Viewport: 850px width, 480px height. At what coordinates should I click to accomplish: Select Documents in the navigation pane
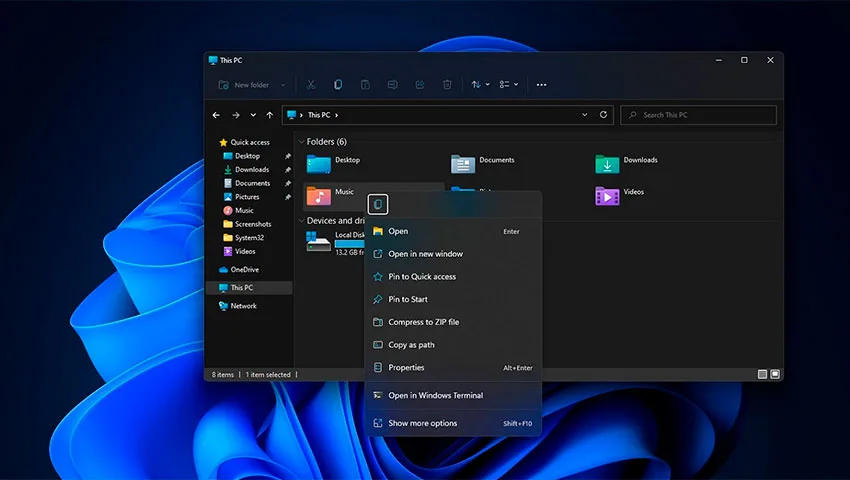click(x=247, y=183)
